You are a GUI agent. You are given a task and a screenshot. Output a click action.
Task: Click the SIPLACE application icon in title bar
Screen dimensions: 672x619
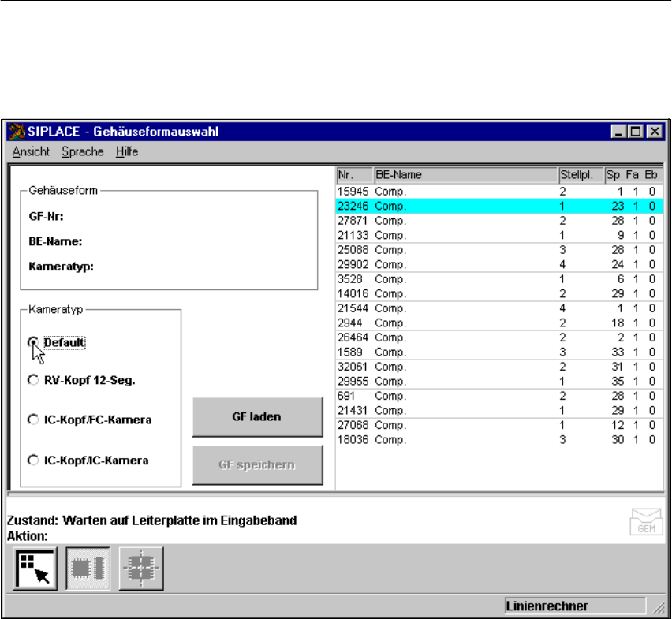pos(19,132)
